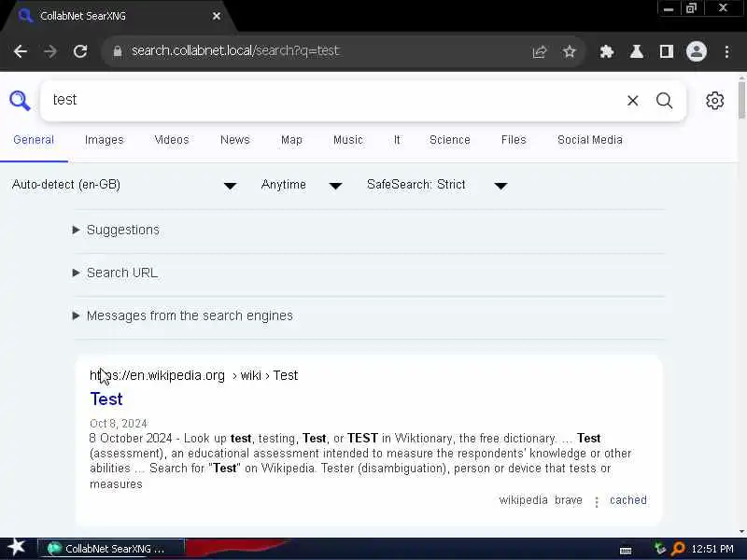The width and height of the screenshot is (747, 560).
Task: Open the on-screen keyboard tray icon
Action: (626, 551)
